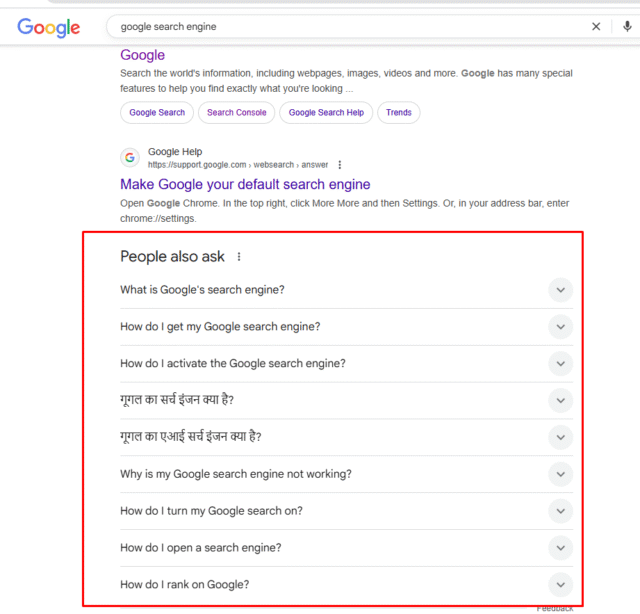
Task: Open Make Google your default search engine link
Action: pyautogui.click(x=245, y=184)
